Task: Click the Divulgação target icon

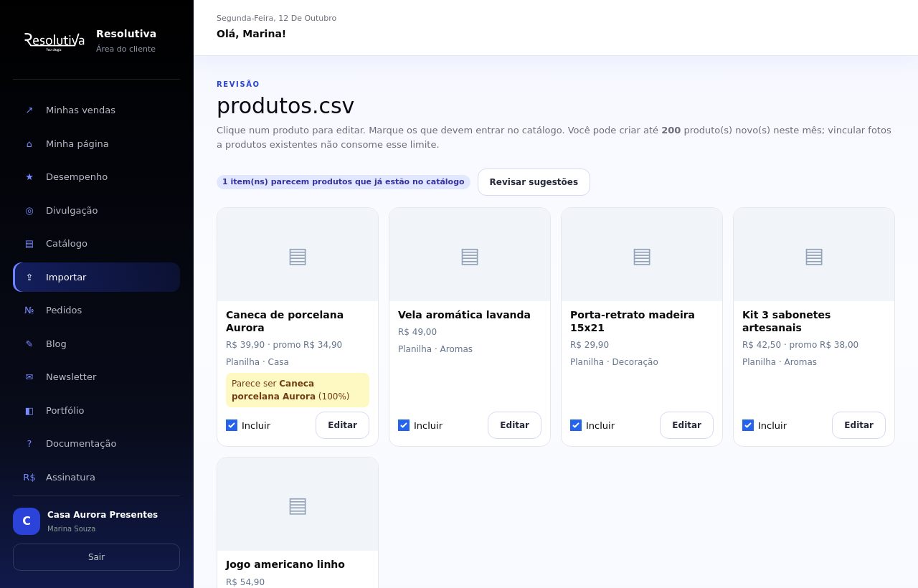Action: 29,211
